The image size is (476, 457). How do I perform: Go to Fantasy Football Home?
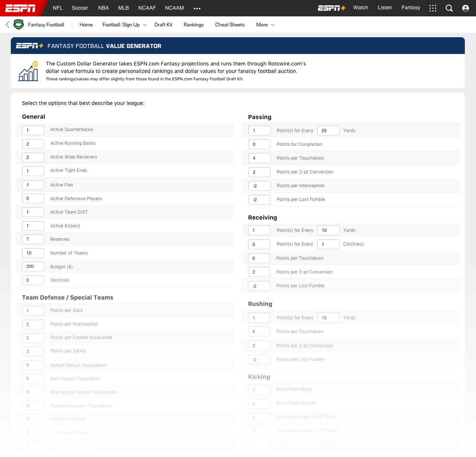(86, 25)
